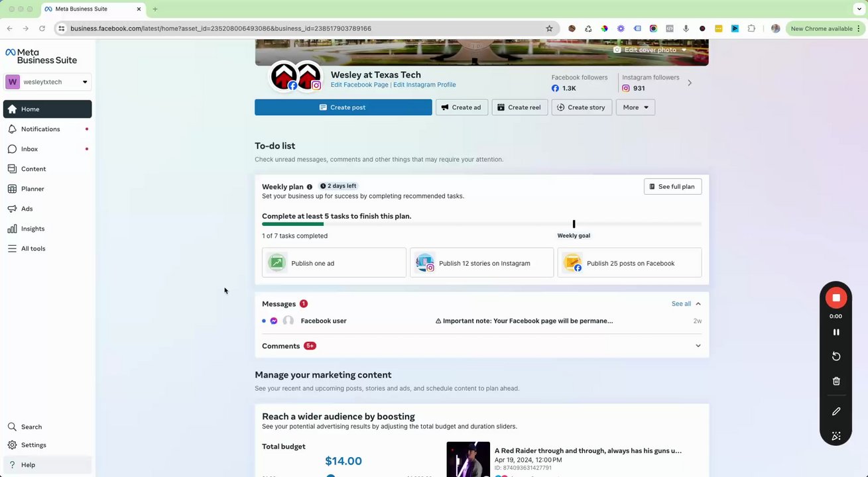Close the Meta Business Suite tab
868x477 pixels.
139,9
